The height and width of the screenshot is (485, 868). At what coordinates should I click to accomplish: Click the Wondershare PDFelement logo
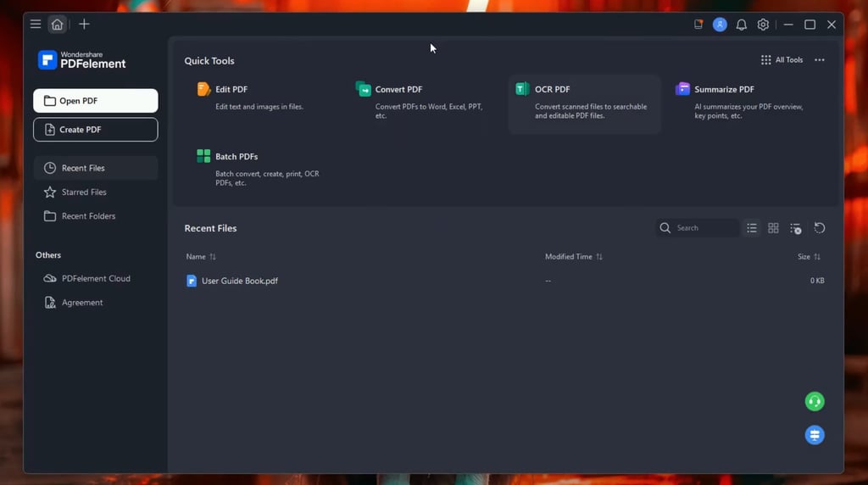tap(82, 60)
